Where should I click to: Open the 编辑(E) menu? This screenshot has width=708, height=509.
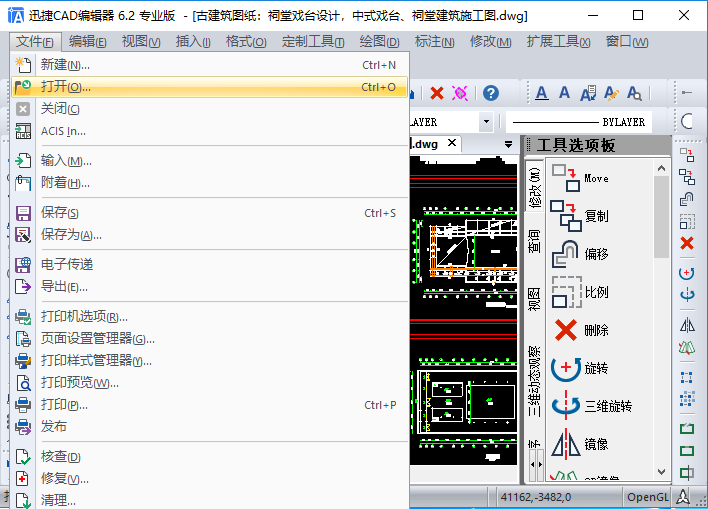pos(88,42)
